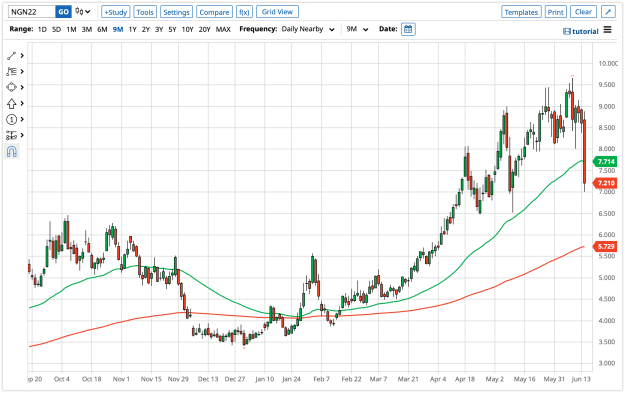Screen dimensions: 625x393
Task: Open the hamburger menu icon
Action: pos(607,30)
